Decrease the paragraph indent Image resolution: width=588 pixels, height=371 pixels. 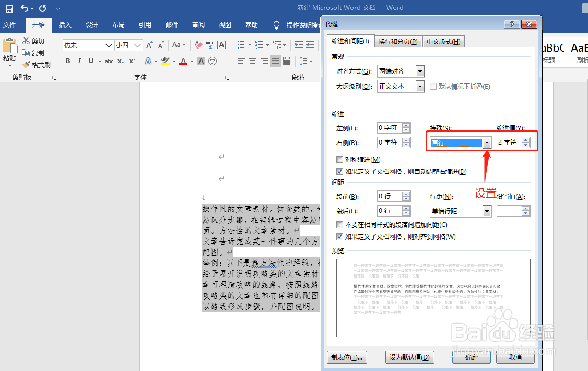[299, 45]
